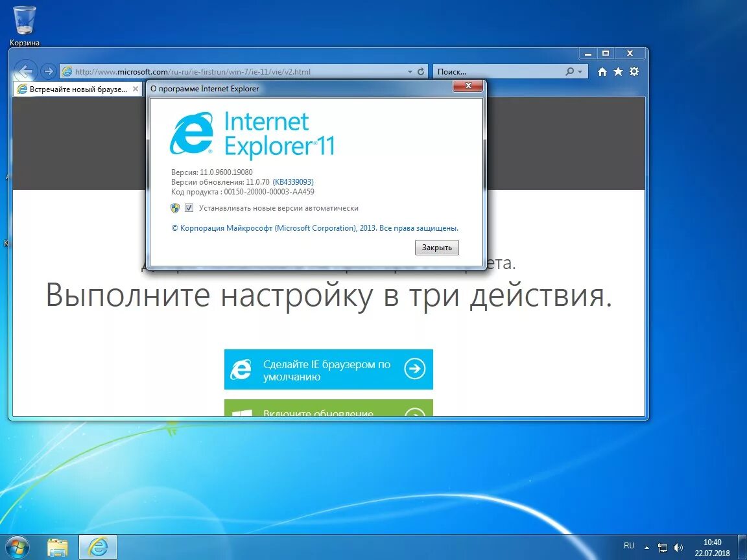Open the volume speaker tray icon
Screen dimensions: 747x560
[x=678, y=548]
